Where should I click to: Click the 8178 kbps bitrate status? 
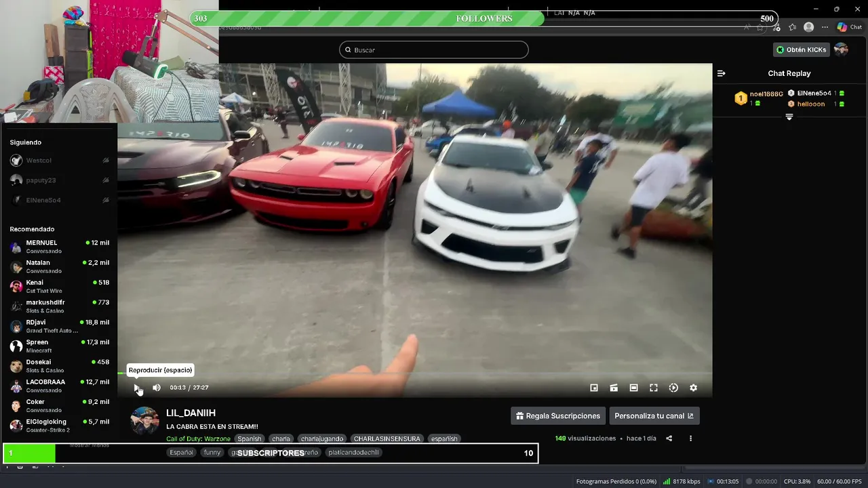pos(682,481)
